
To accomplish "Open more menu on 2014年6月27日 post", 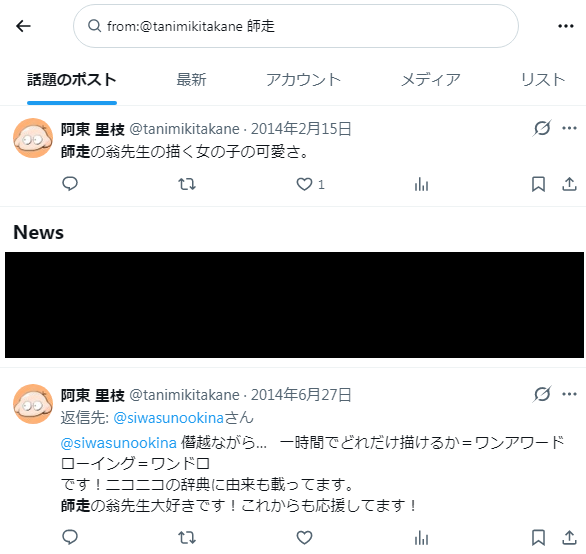I will (x=569, y=394).
